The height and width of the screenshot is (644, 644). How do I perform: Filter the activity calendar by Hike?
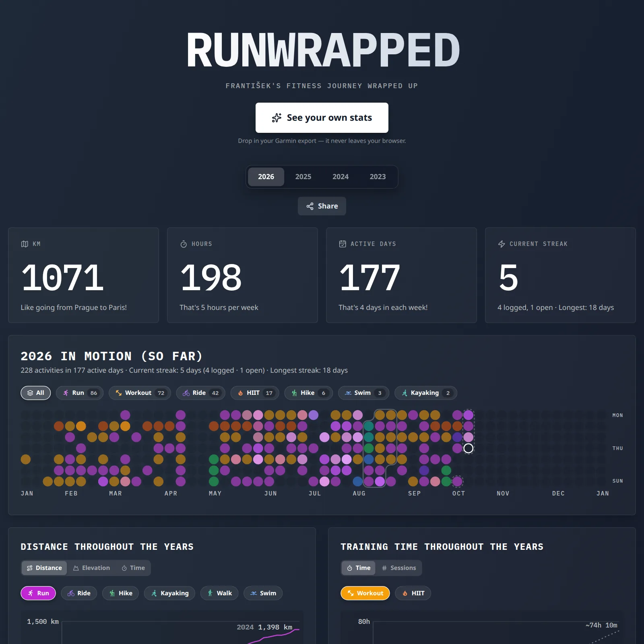(309, 393)
